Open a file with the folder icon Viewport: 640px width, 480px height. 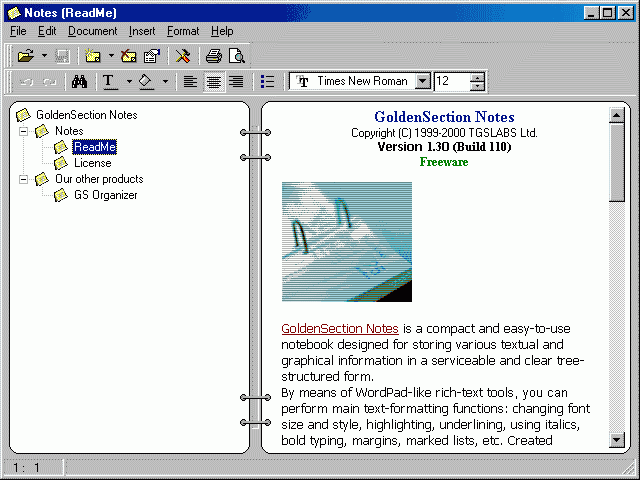coord(26,56)
